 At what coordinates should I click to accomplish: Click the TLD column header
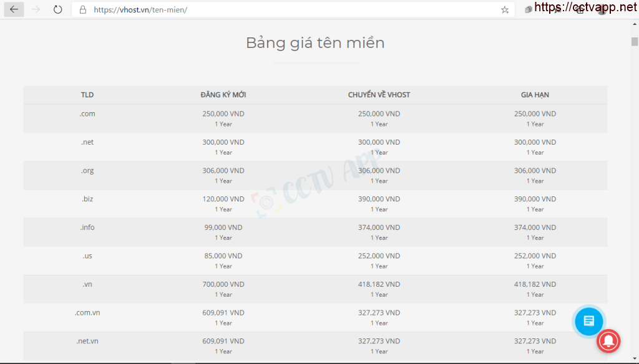(87, 95)
